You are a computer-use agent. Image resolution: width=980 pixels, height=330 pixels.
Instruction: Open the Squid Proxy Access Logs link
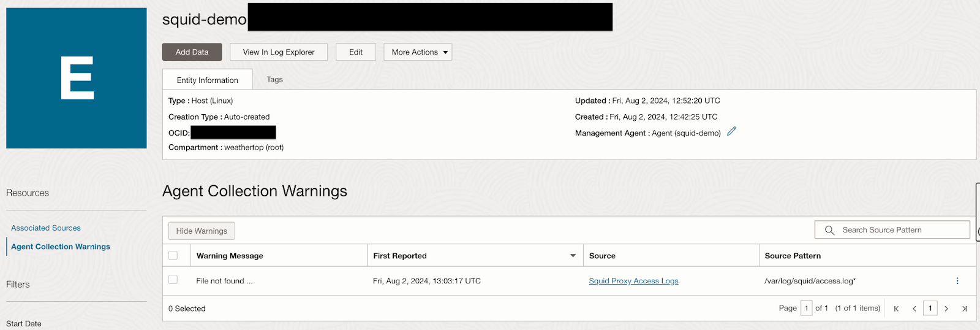click(633, 281)
